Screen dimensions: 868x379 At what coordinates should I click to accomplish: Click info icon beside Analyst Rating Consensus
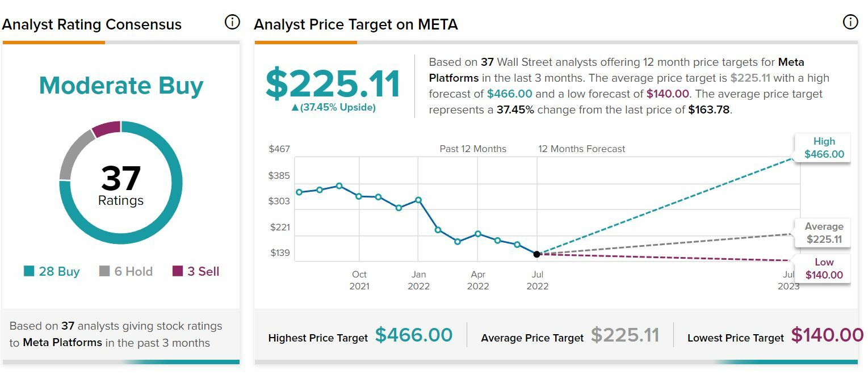coord(232,23)
